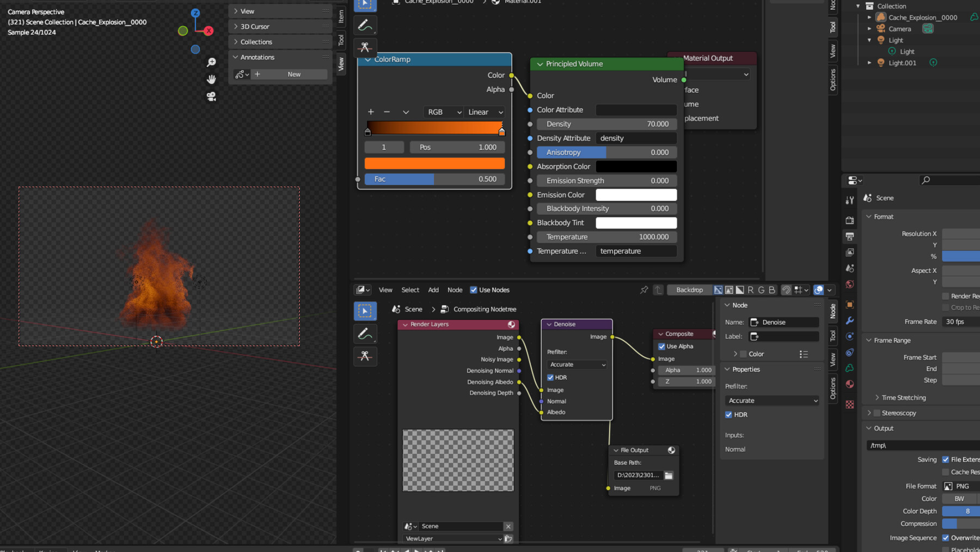Click the pin icon in compositor header
980x552 pixels.
[x=644, y=290]
